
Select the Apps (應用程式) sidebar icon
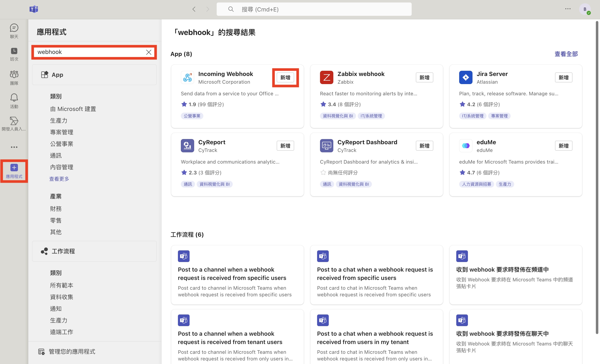[14, 171]
